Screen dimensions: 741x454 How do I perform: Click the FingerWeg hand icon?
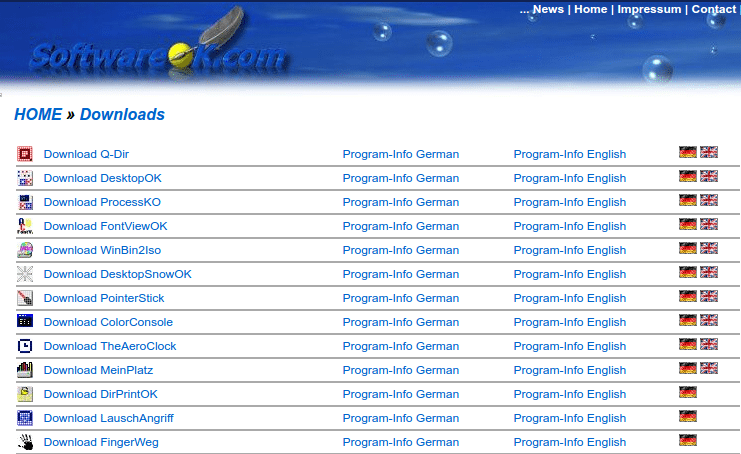pyautogui.click(x=25, y=442)
